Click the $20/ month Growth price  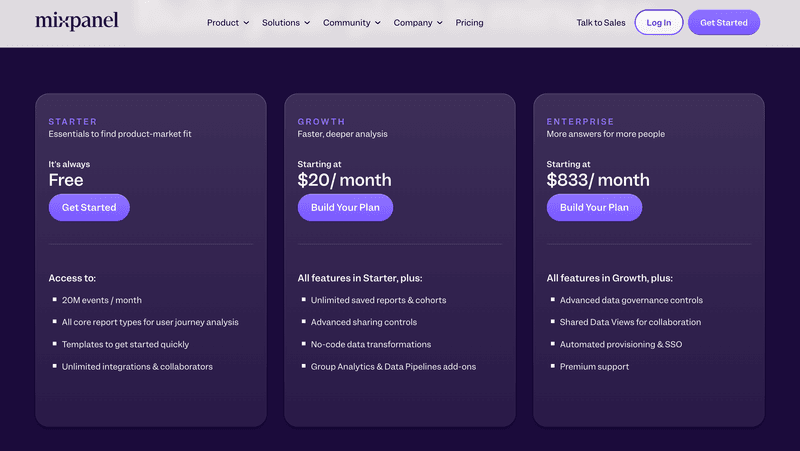point(344,180)
